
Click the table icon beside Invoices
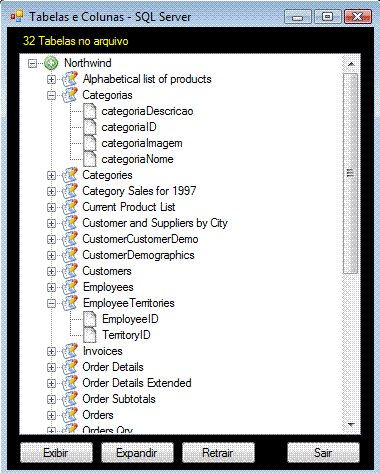coord(70,351)
